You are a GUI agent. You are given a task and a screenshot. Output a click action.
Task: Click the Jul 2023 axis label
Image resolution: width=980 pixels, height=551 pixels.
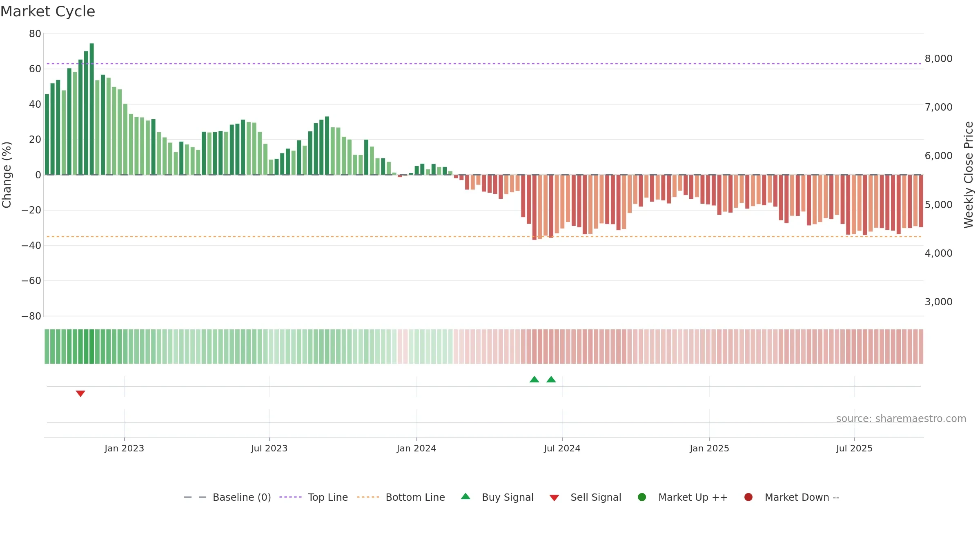click(x=269, y=448)
